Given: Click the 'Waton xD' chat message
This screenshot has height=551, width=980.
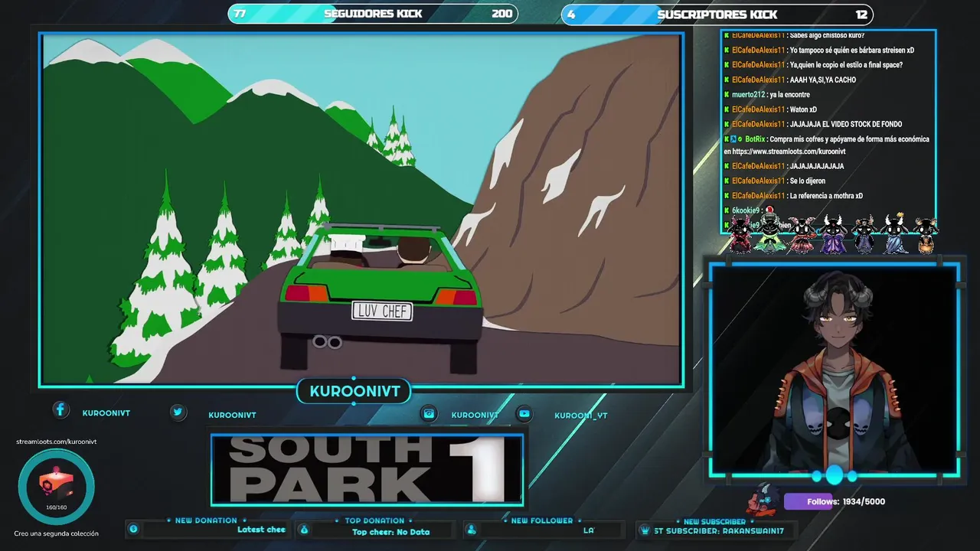Looking at the screenshot, I should pyautogui.click(x=803, y=109).
